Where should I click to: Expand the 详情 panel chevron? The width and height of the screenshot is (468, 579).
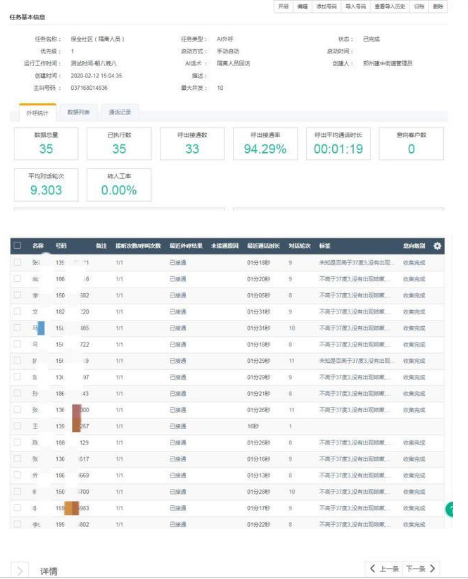20,571
